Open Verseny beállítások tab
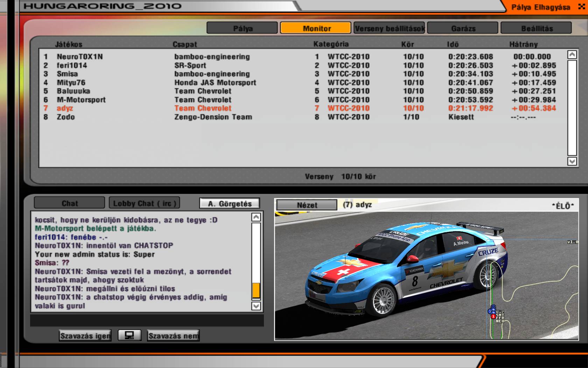Screen dimensions: 588x368 (389, 28)
